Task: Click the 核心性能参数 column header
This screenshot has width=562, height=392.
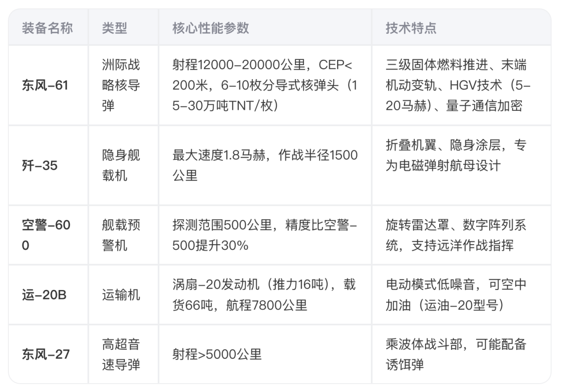Action: 265,28
